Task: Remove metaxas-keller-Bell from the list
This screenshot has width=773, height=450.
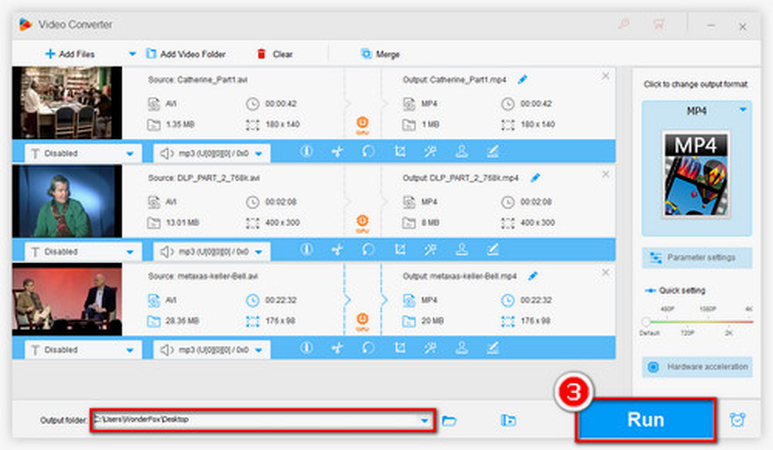Action: pyautogui.click(x=605, y=272)
